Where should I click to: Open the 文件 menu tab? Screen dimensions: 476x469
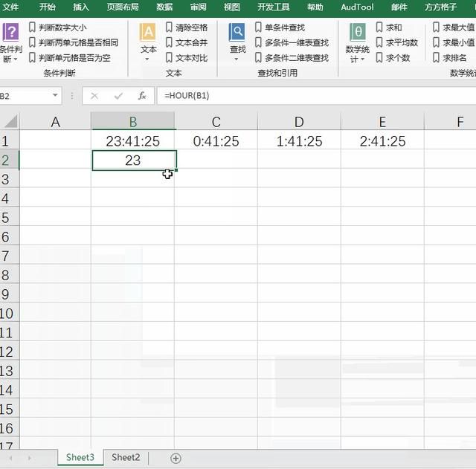[10, 7]
